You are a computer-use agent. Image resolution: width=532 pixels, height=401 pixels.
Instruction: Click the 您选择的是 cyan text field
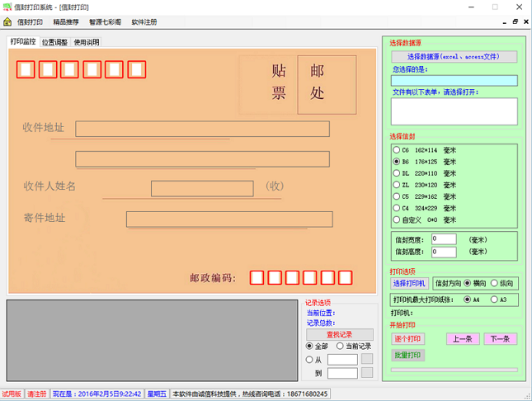pyautogui.click(x=454, y=81)
